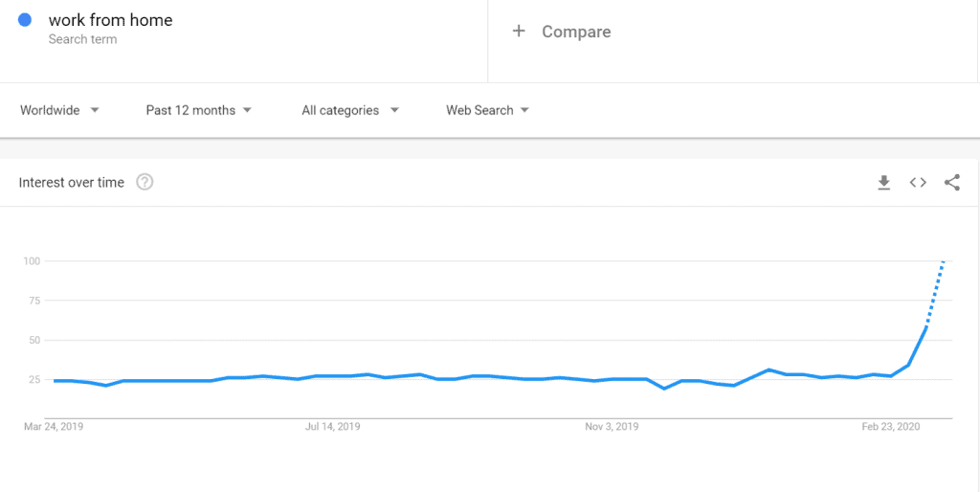Click the blue dot for work from home
Screen dimensions: 980x492
25,20
